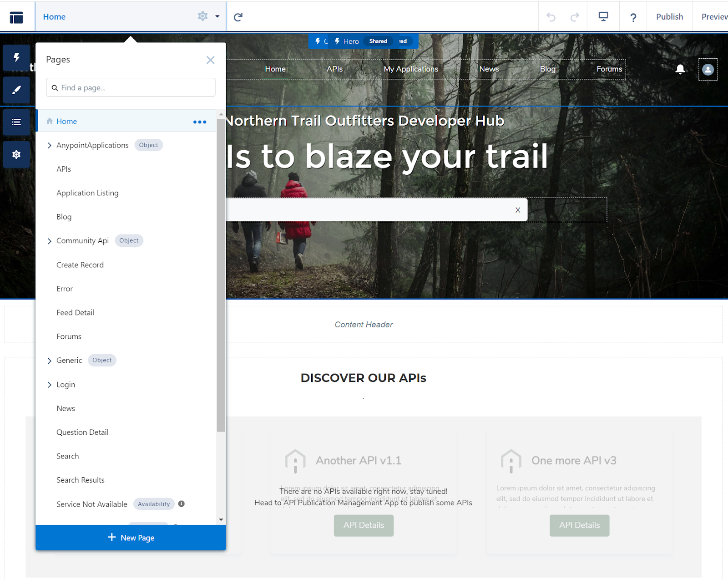Select Blog page in the Pages list
The height and width of the screenshot is (580, 728).
64,217
